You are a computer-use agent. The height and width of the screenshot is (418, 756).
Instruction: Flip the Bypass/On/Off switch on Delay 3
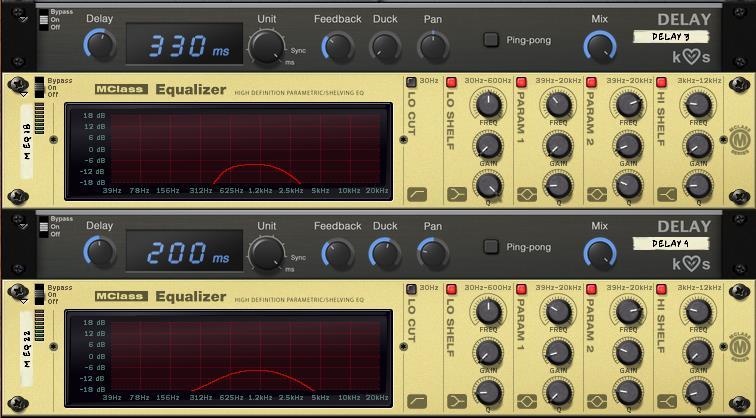click(44, 19)
